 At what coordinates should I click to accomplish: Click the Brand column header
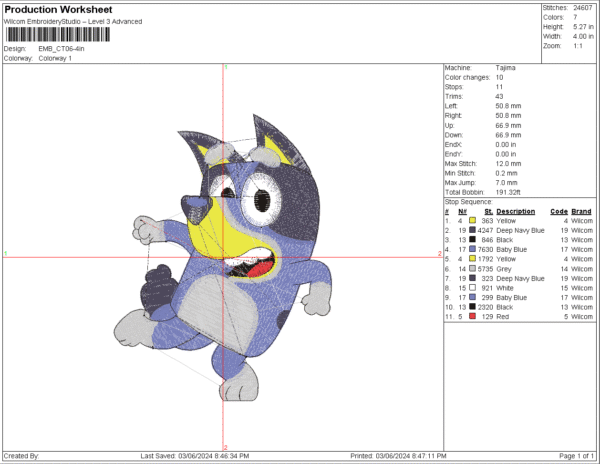(581, 211)
